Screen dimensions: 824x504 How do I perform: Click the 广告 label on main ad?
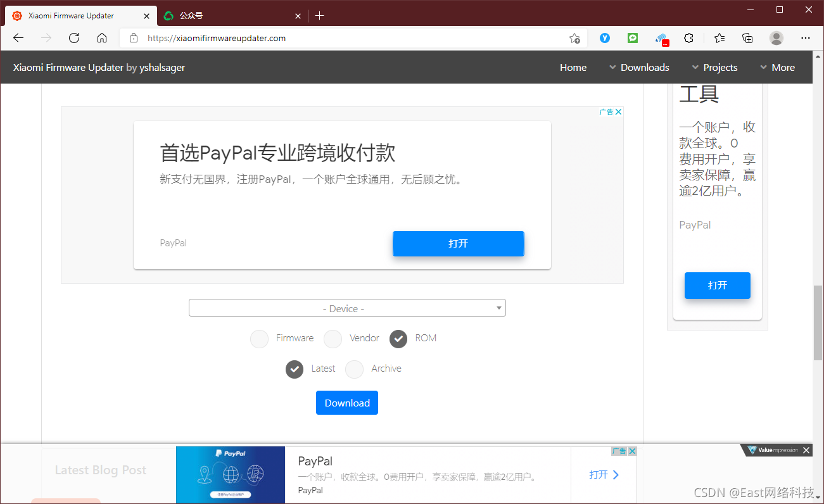coord(606,112)
